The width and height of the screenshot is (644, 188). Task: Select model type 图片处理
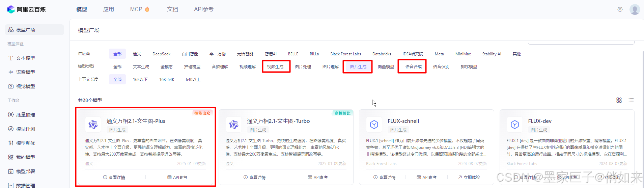point(303,67)
